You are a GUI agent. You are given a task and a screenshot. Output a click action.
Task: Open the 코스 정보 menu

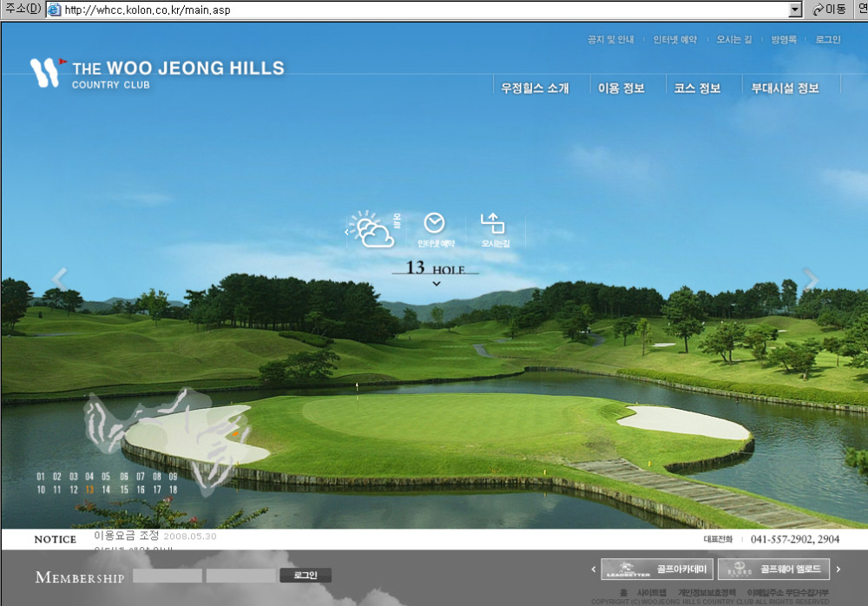click(x=697, y=88)
